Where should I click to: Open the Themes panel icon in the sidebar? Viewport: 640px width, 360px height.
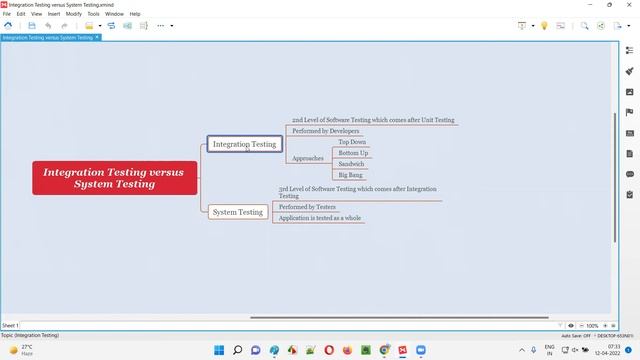[629, 133]
